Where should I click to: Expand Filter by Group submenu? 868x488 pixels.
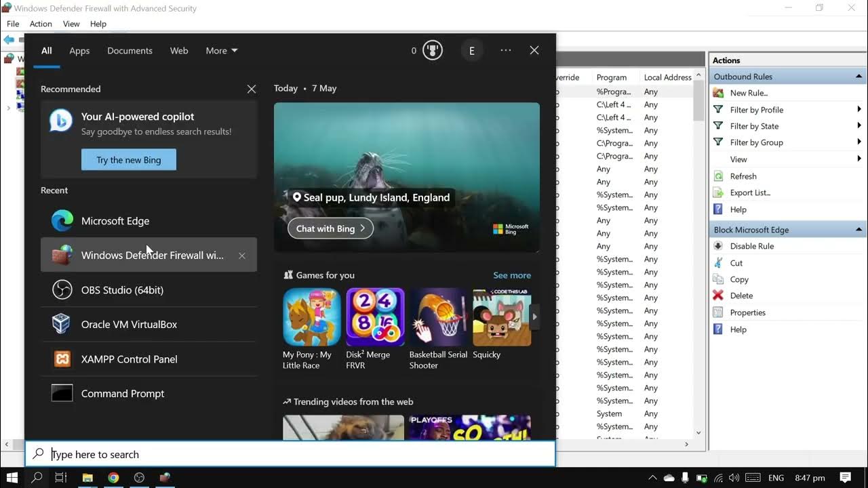(x=787, y=142)
